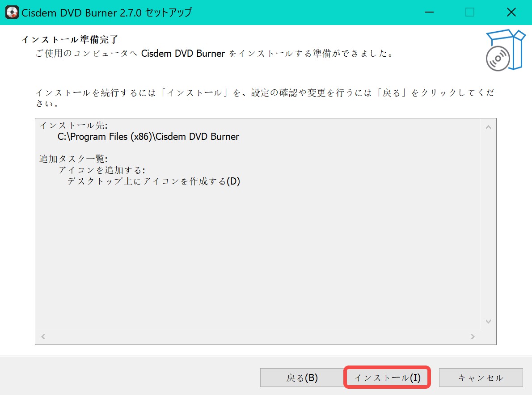This screenshot has height=395, width=532.
Task: Click the インストール(I) button
Action: tap(387, 378)
